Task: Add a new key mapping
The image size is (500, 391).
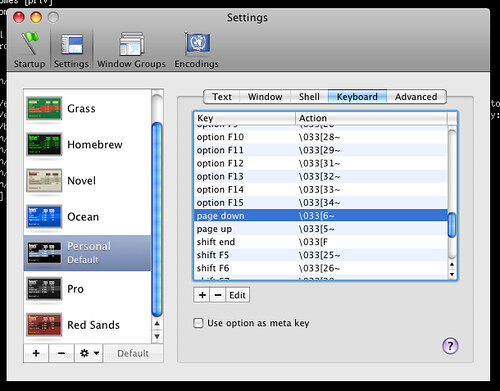Action: point(202,295)
